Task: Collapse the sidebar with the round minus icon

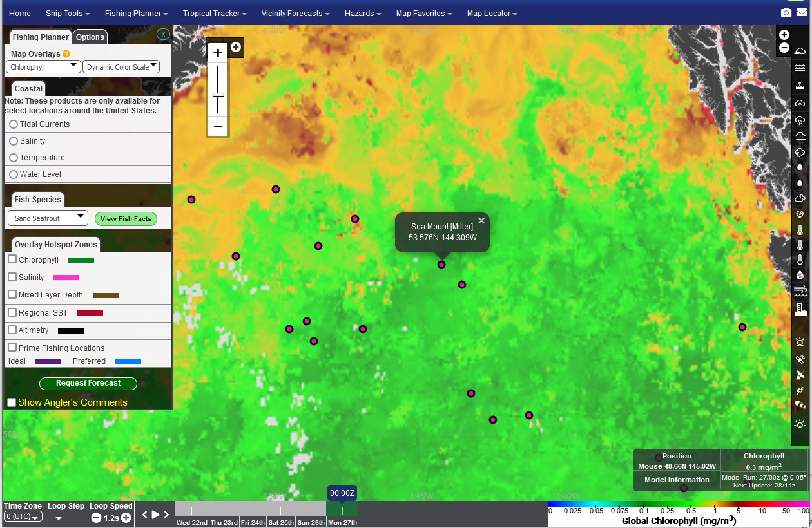Action: [x=784, y=48]
